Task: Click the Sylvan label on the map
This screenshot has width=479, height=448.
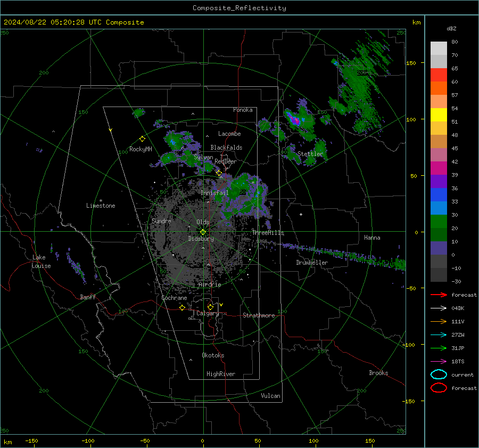Action: pos(203,157)
